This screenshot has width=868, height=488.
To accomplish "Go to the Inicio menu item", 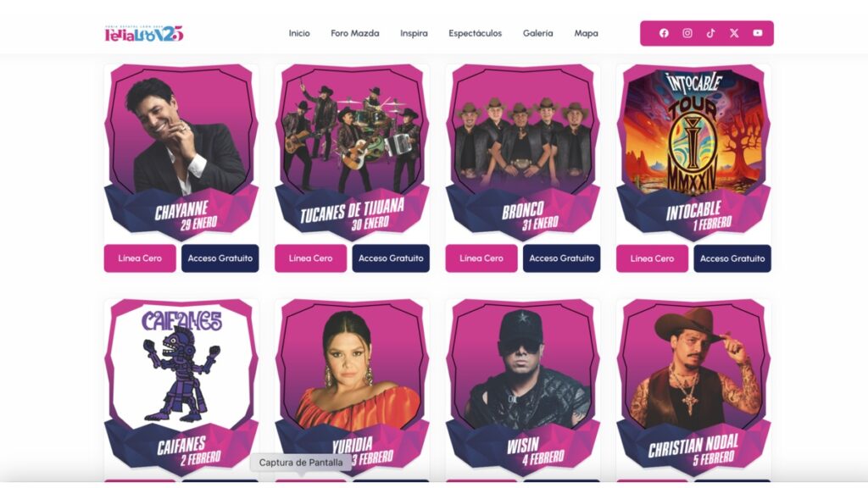I will (x=299, y=33).
